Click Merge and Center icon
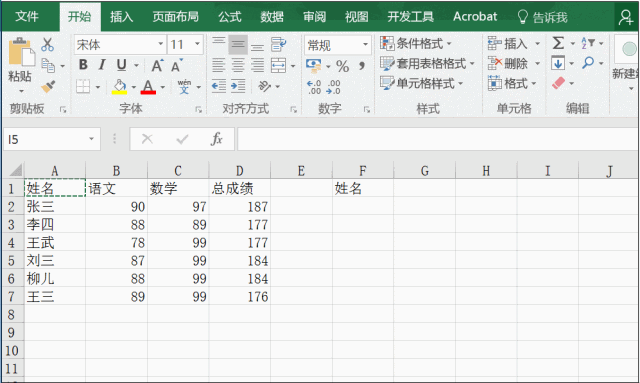This screenshot has width=640, height=383. [278, 65]
